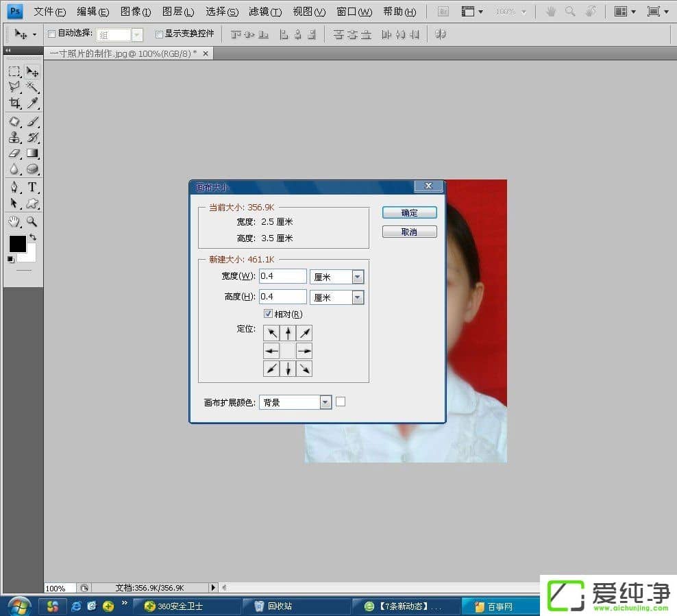Select the Zoom magnifier tool
The width and height of the screenshot is (677, 616).
[32, 221]
